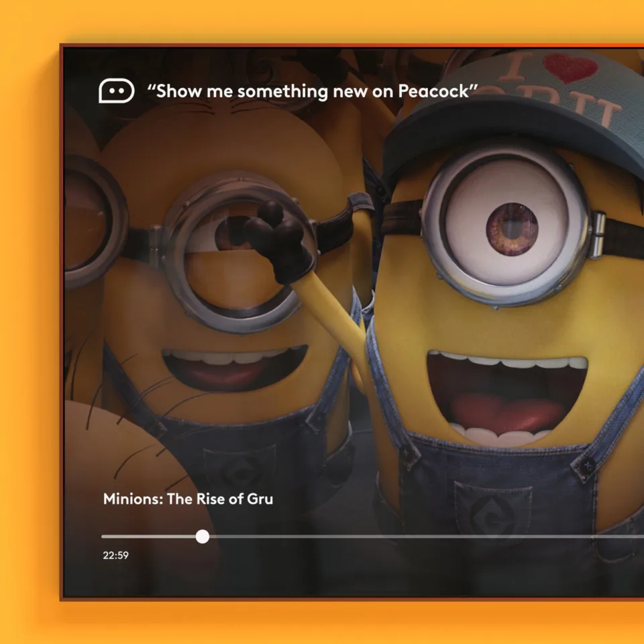644x644 pixels.
Task: Click the voice assistant chat bubble icon
Action: coord(116,91)
